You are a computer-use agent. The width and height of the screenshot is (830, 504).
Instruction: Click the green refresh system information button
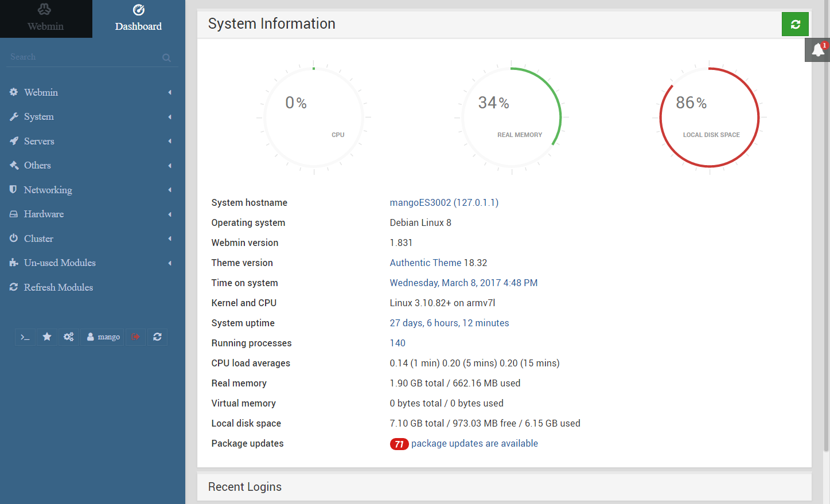795,24
